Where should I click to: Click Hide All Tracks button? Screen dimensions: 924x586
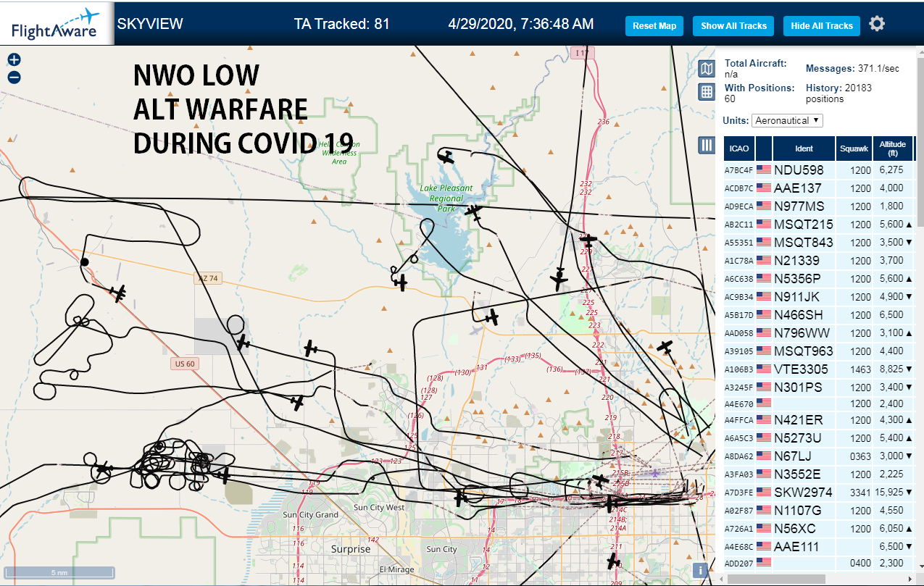tap(822, 26)
